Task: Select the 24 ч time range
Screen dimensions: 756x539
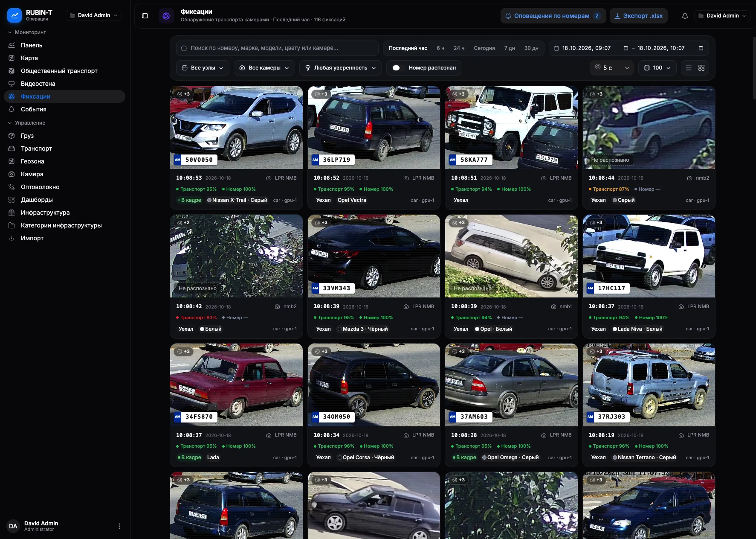Action: click(459, 48)
